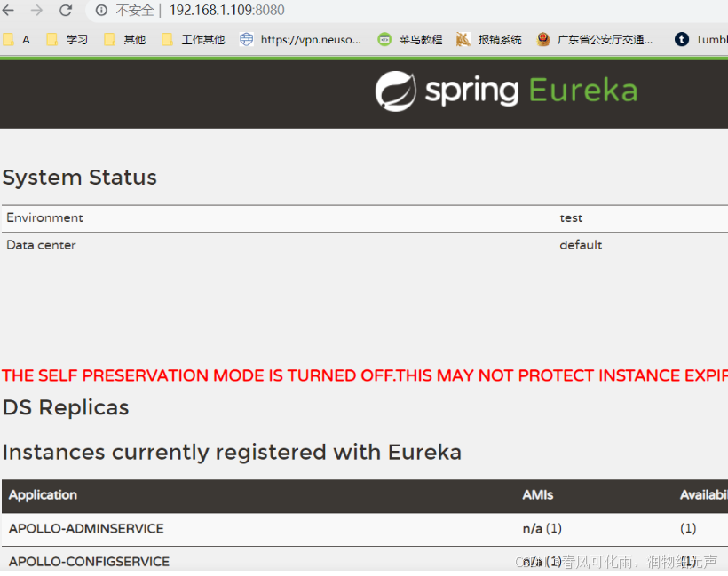Click the not-secure site info icon
Screen dimensions: 728x576
pyautogui.click(x=101, y=11)
